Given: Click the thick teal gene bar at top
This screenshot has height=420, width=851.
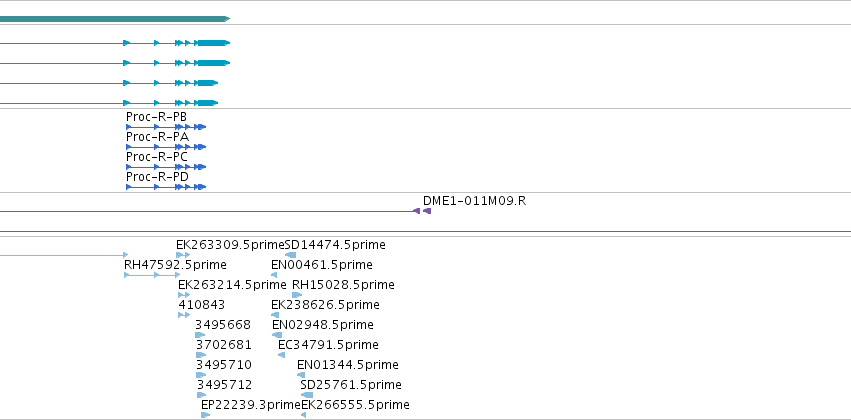Looking at the screenshot, I should [x=115, y=19].
